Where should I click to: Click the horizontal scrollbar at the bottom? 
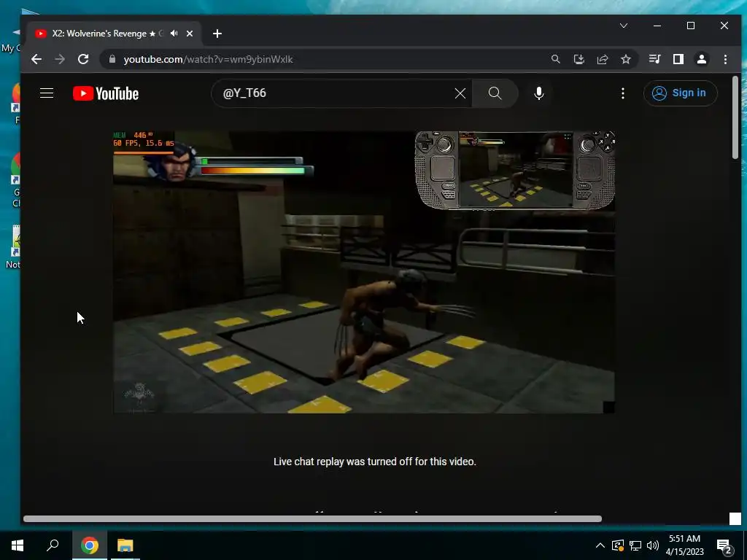click(x=312, y=518)
